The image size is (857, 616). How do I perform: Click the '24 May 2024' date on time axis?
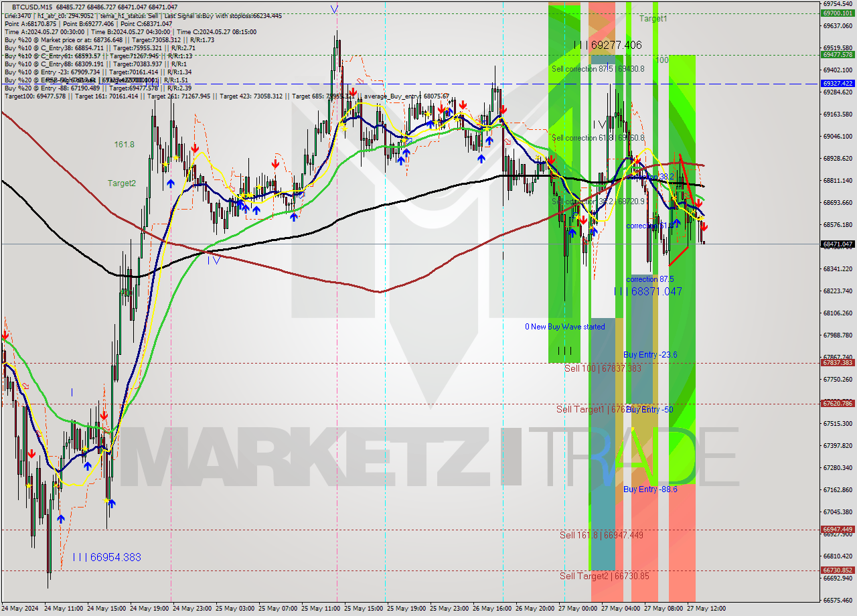(20, 609)
